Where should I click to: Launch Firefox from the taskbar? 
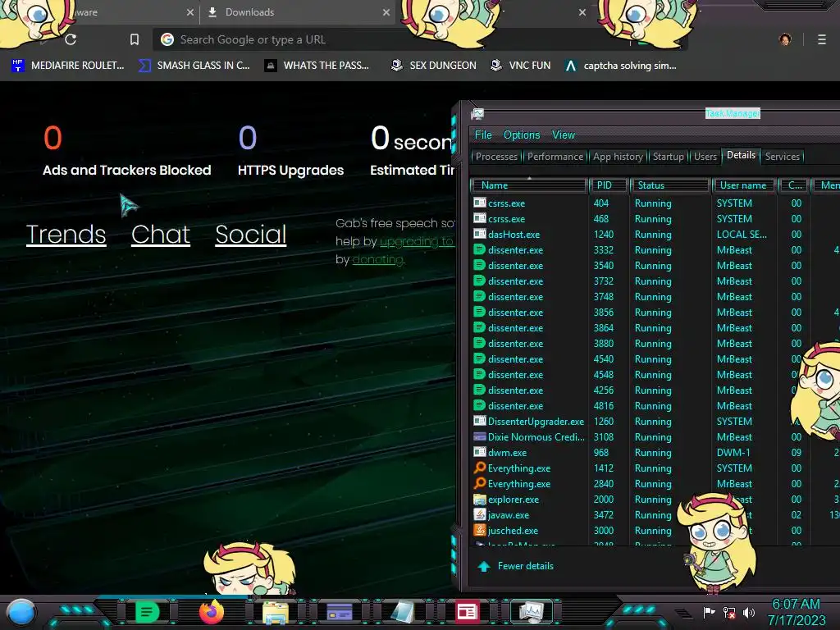point(211,612)
